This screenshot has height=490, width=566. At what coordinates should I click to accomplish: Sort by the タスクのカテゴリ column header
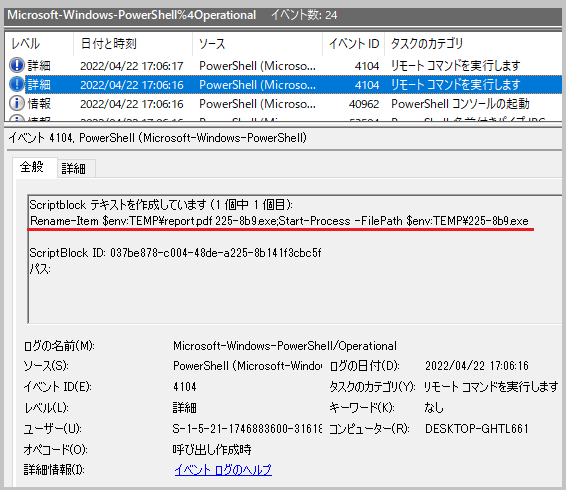[427, 44]
